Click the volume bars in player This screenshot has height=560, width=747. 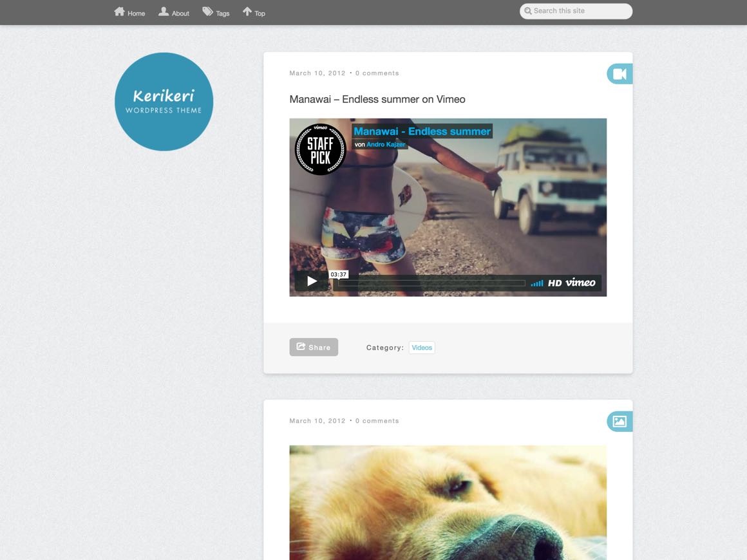point(537,283)
